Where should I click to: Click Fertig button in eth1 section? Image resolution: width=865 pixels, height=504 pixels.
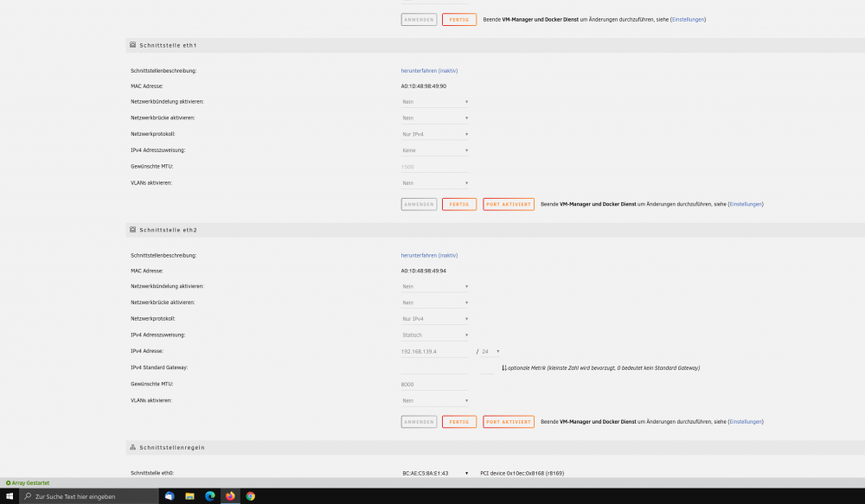point(459,204)
